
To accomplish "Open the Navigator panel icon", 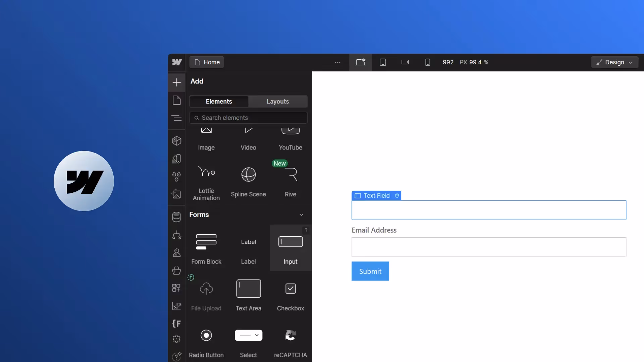I will click(176, 118).
